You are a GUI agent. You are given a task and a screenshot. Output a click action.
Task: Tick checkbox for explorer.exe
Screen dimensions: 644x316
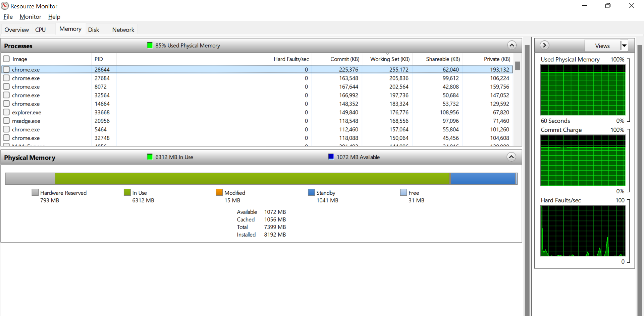click(x=6, y=112)
